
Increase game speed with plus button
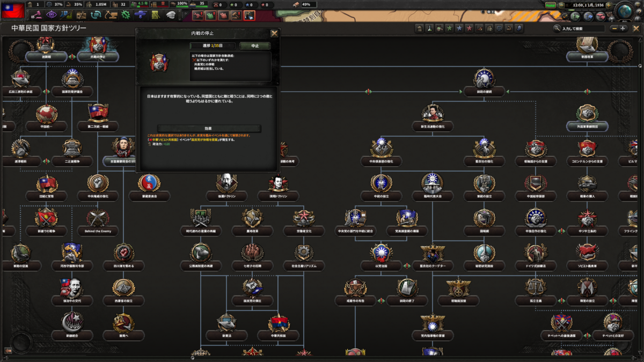(x=609, y=5)
